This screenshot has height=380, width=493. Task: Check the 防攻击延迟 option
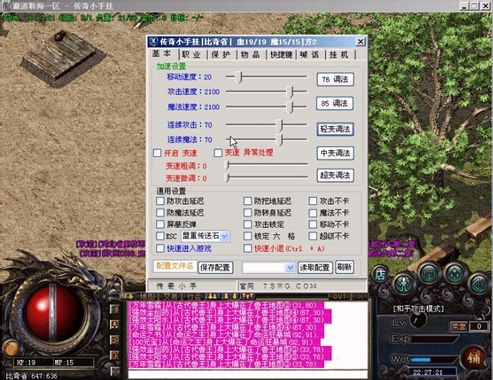160,201
